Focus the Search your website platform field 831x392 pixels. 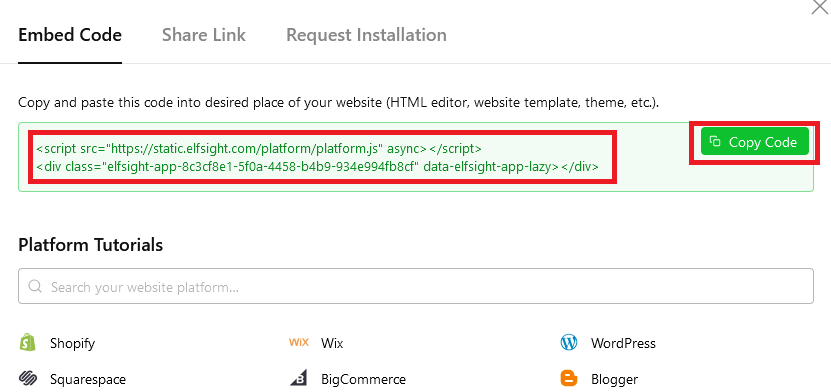pos(416,286)
